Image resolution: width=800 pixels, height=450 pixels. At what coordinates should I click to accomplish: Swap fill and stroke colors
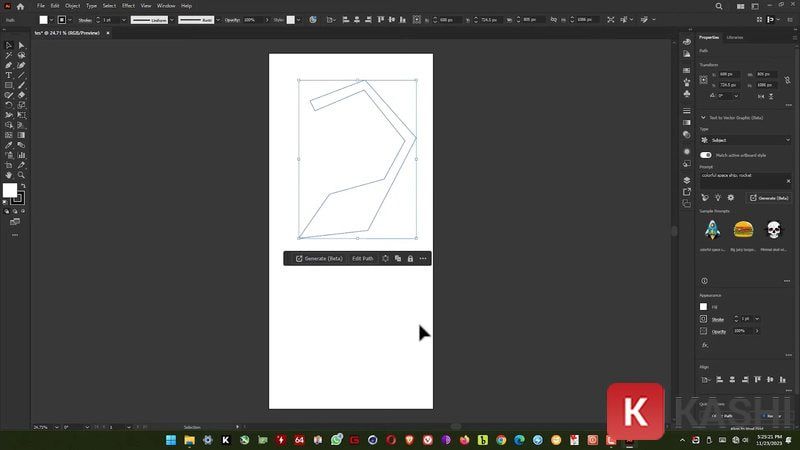coord(23,186)
